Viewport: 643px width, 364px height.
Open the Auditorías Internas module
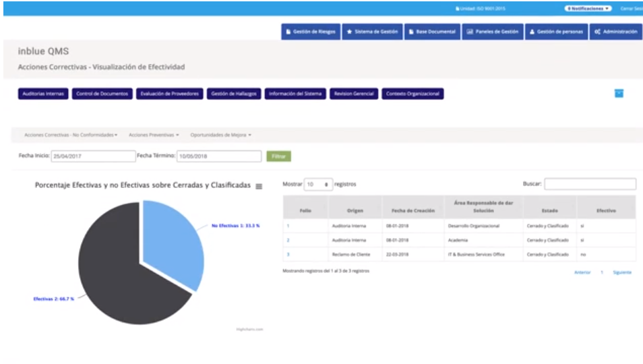click(43, 94)
